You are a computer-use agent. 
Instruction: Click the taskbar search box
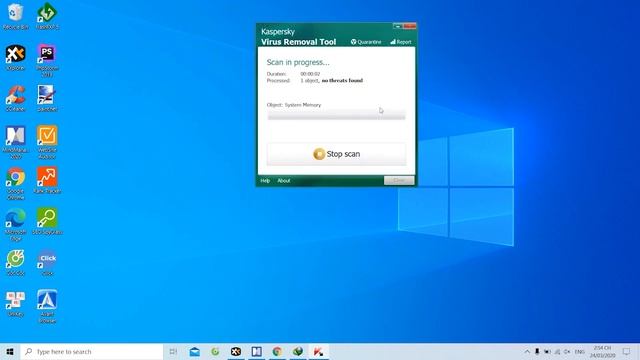tap(92, 351)
